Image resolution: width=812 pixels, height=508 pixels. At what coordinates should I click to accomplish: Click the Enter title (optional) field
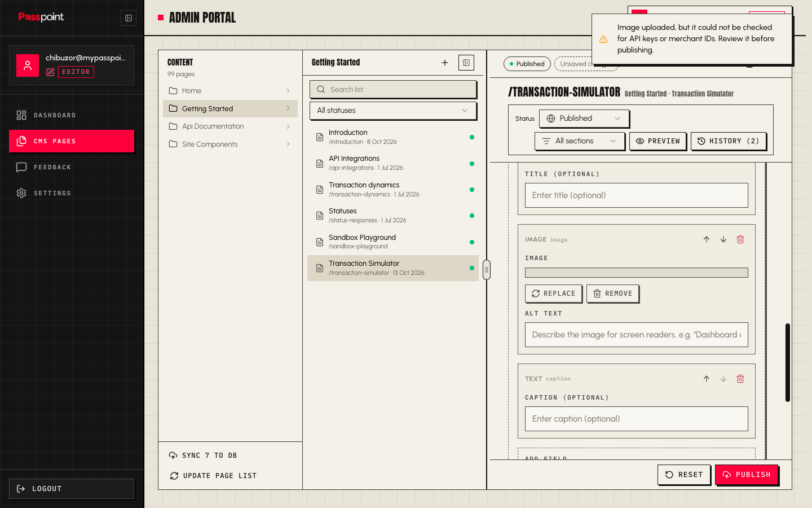coord(637,195)
